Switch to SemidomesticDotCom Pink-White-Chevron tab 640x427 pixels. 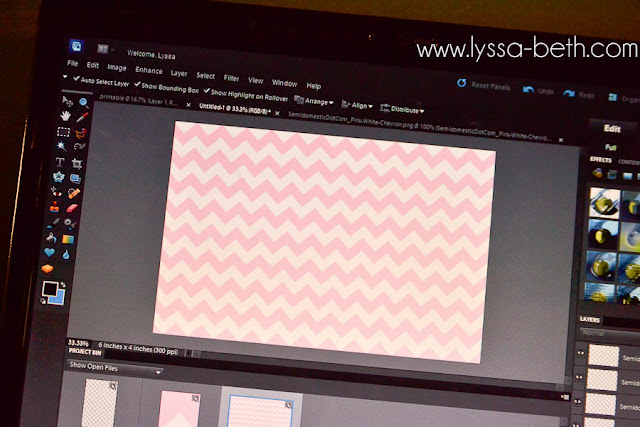point(420,126)
